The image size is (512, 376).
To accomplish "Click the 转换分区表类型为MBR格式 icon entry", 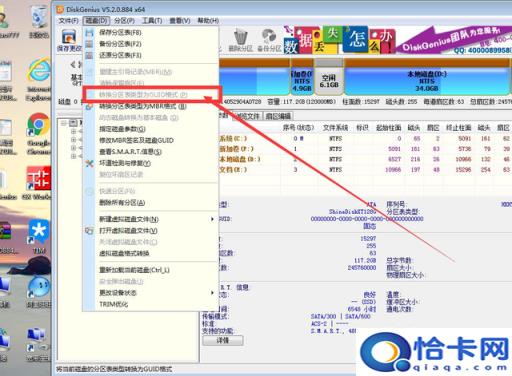I will pyautogui.click(x=89, y=106).
